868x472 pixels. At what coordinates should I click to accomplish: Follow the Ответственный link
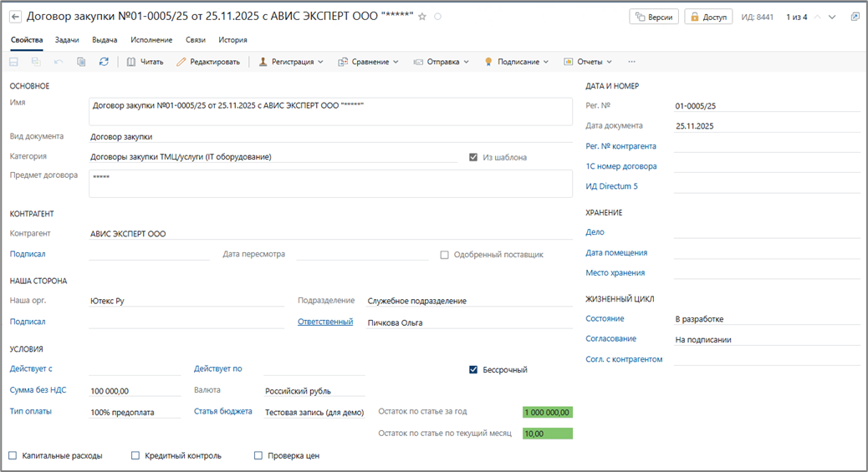pyautogui.click(x=324, y=322)
